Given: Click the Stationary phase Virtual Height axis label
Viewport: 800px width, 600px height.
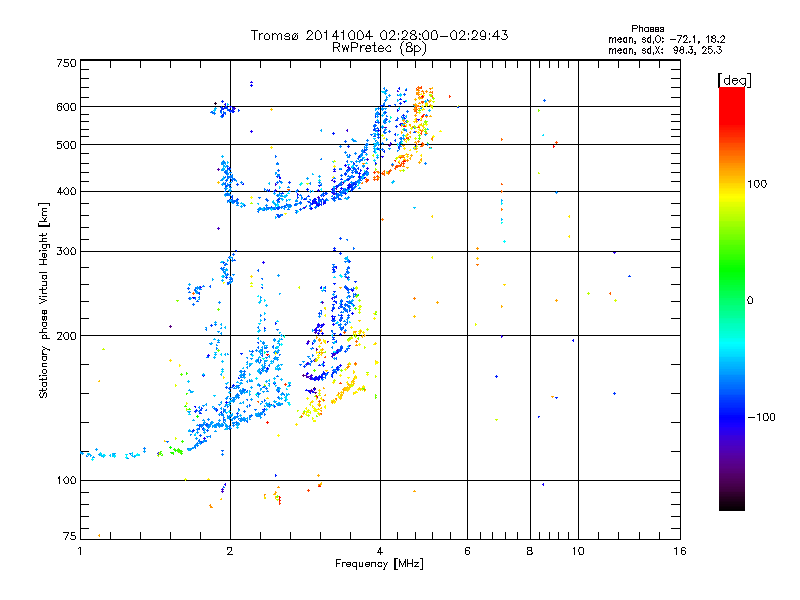Looking at the screenshot, I should (x=44, y=301).
